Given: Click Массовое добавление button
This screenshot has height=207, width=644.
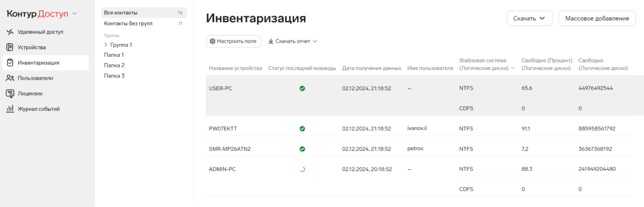Looking at the screenshot, I should (x=597, y=19).
